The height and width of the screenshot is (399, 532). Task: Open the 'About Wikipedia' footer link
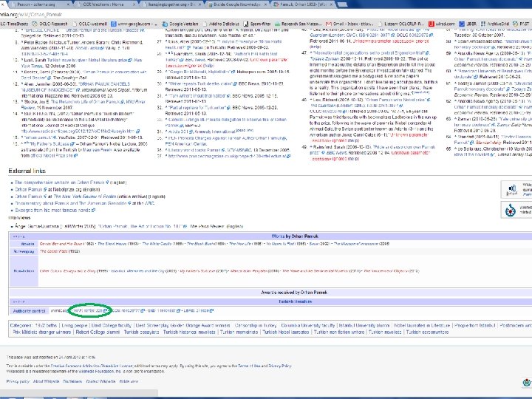click(46, 381)
